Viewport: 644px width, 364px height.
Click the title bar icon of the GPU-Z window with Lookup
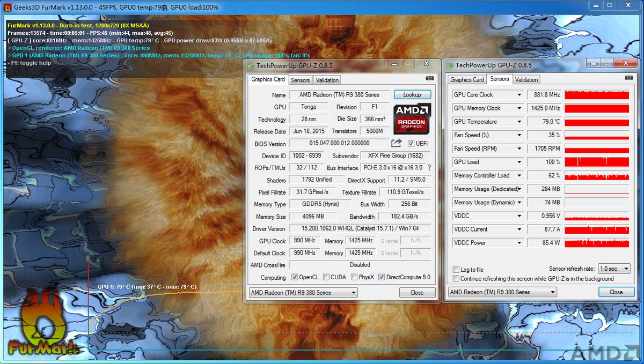[250, 65]
